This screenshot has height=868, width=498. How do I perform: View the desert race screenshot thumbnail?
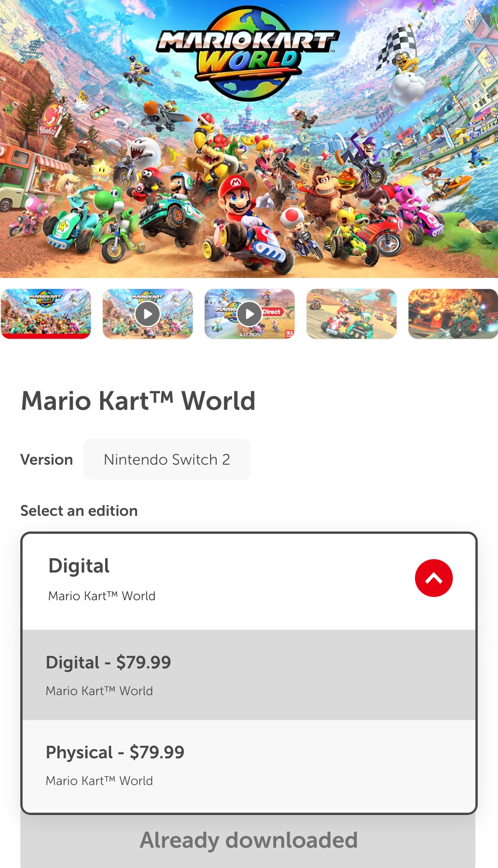click(x=351, y=314)
